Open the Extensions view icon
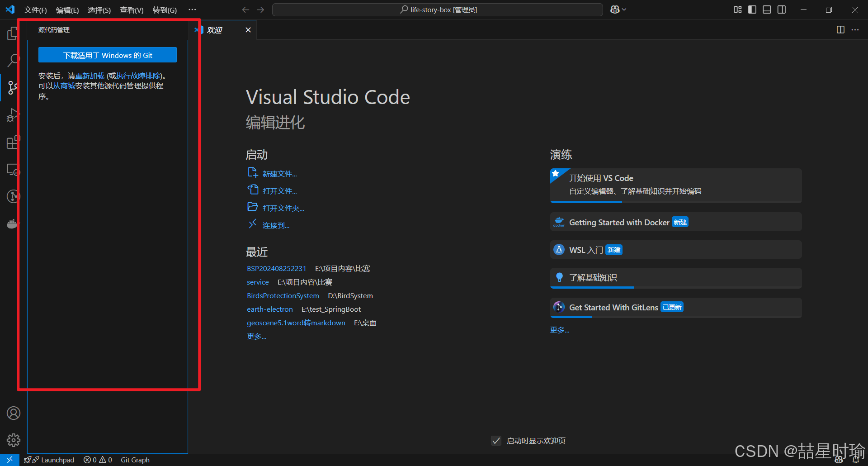The height and width of the screenshot is (466, 868). coord(13,143)
